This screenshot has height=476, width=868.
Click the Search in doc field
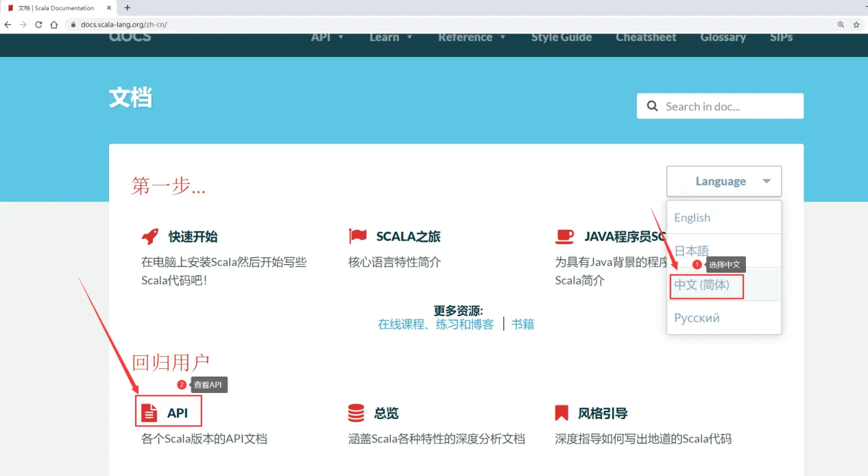click(x=720, y=106)
